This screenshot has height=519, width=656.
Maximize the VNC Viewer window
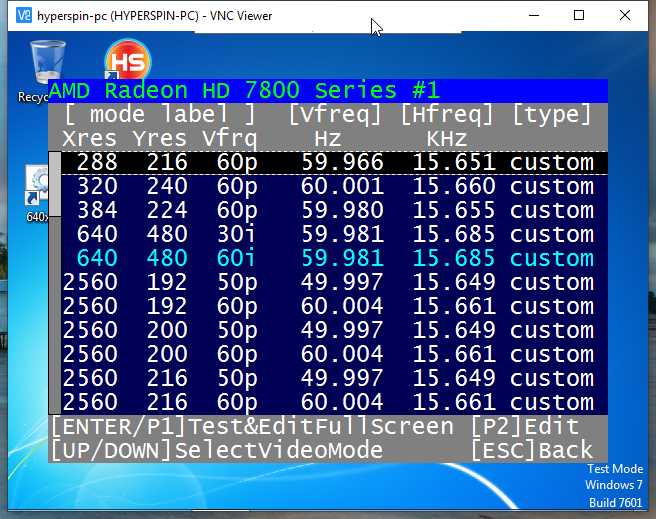(x=579, y=15)
